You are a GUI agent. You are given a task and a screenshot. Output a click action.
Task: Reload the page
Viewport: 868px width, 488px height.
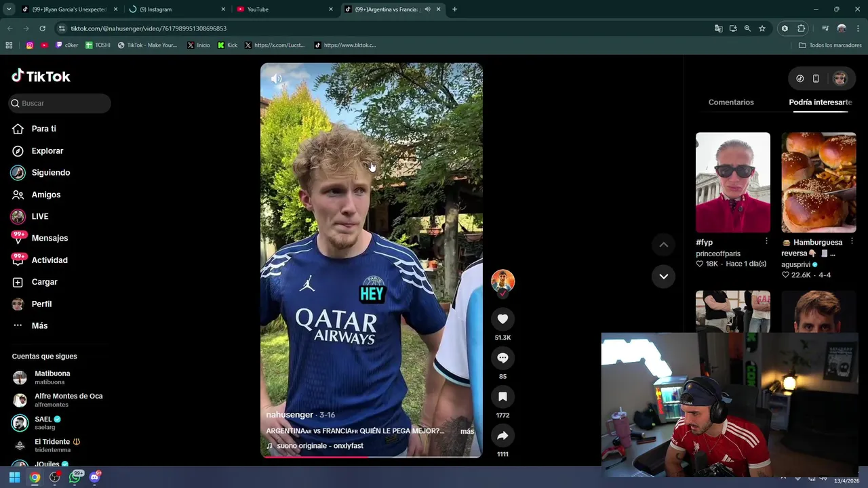point(42,28)
